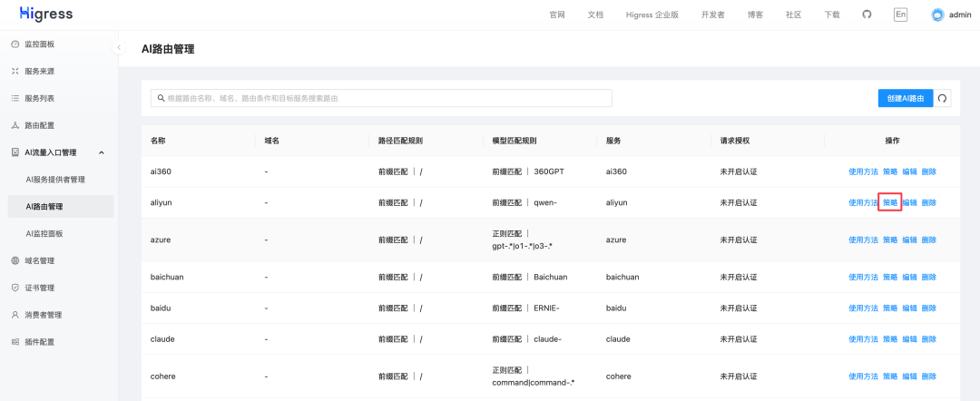Click 使用方法 for the baichuan route
The height and width of the screenshot is (401, 980).
tap(863, 277)
